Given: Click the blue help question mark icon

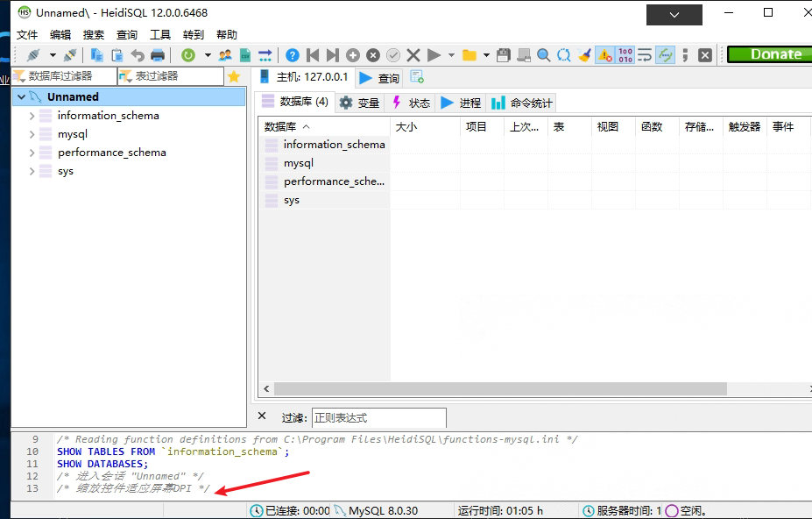Looking at the screenshot, I should [x=292, y=55].
